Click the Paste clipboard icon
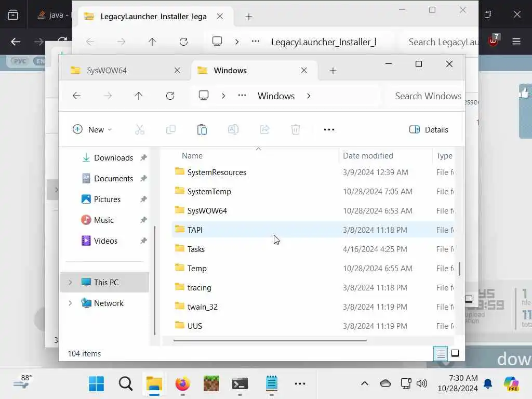 [x=202, y=129]
